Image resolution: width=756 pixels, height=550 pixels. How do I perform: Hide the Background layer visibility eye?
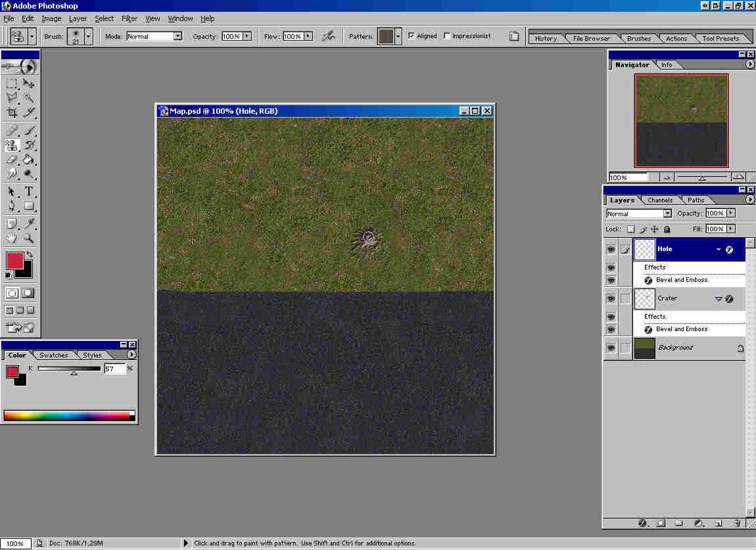click(x=611, y=348)
